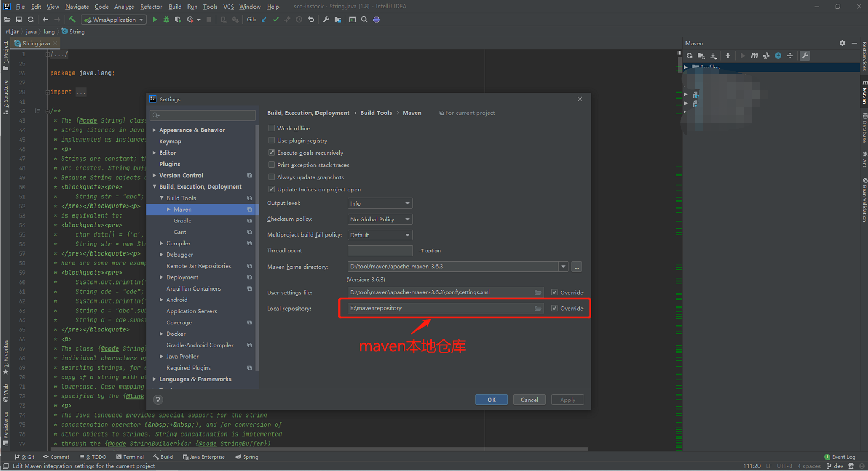Click the Git Update Project arrow icon
The width and height of the screenshot is (868, 471).
click(264, 20)
